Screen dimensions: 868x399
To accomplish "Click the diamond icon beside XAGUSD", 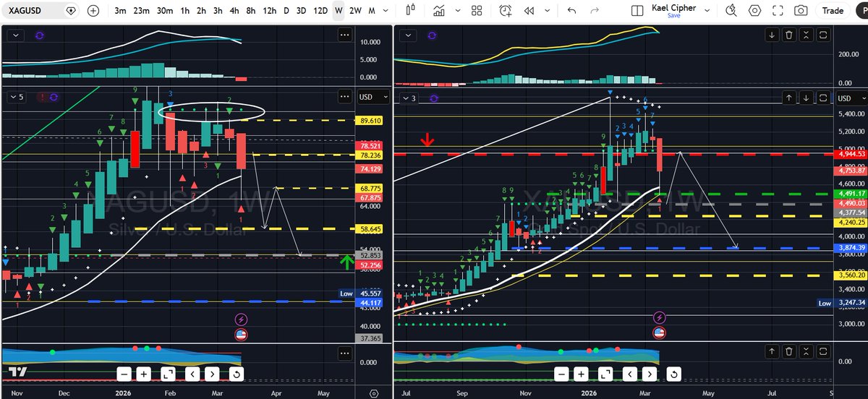I will click(x=69, y=11).
